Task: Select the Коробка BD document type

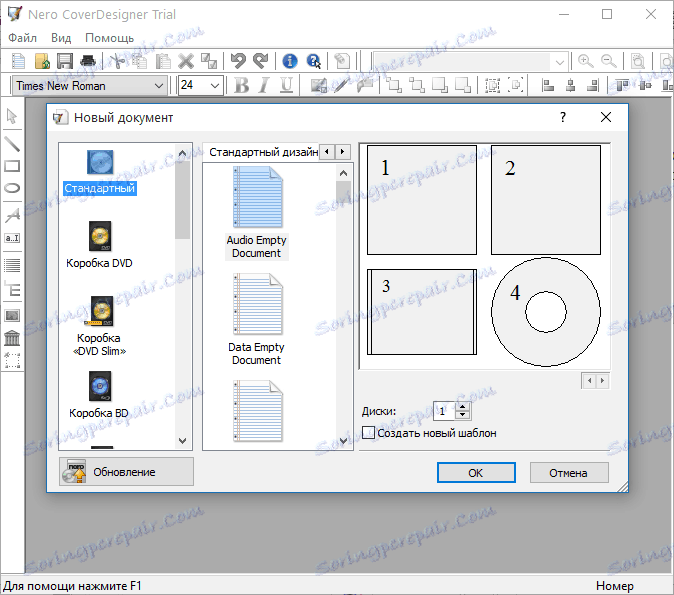Action: 99,395
